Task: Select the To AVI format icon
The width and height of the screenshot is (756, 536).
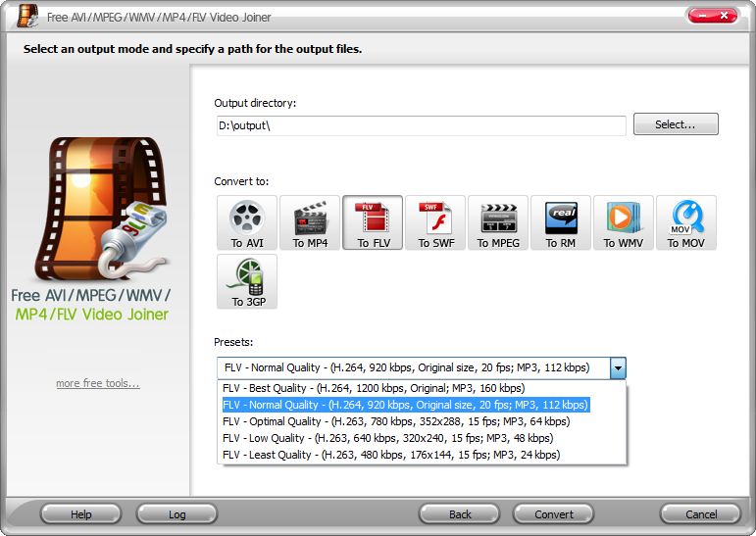Action: coord(247,222)
